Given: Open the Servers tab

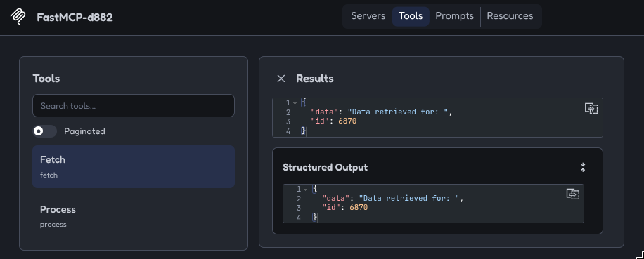Looking at the screenshot, I should point(368,16).
